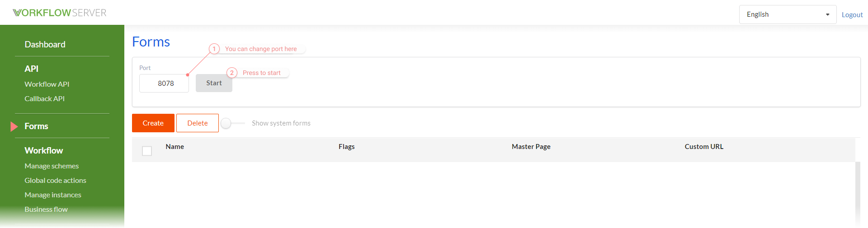The width and height of the screenshot is (868, 228).
Task: Click the Master Page column header
Action: click(x=531, y=147)
